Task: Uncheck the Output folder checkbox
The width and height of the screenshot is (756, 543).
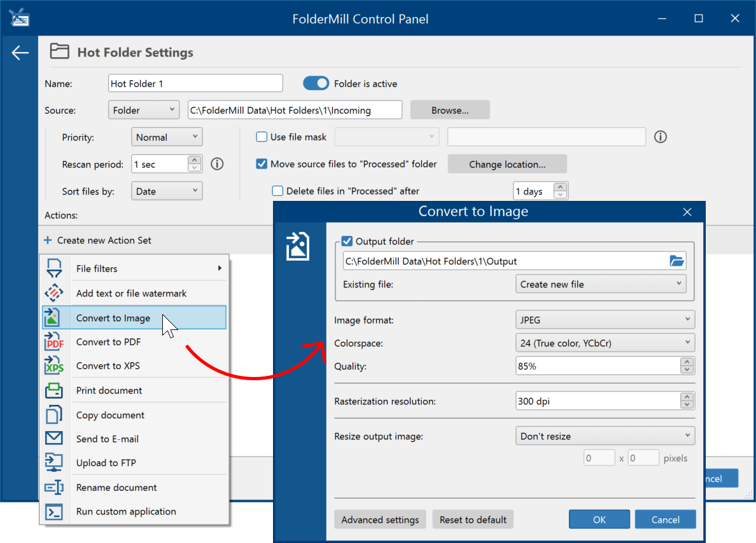Action: point(347,241)
